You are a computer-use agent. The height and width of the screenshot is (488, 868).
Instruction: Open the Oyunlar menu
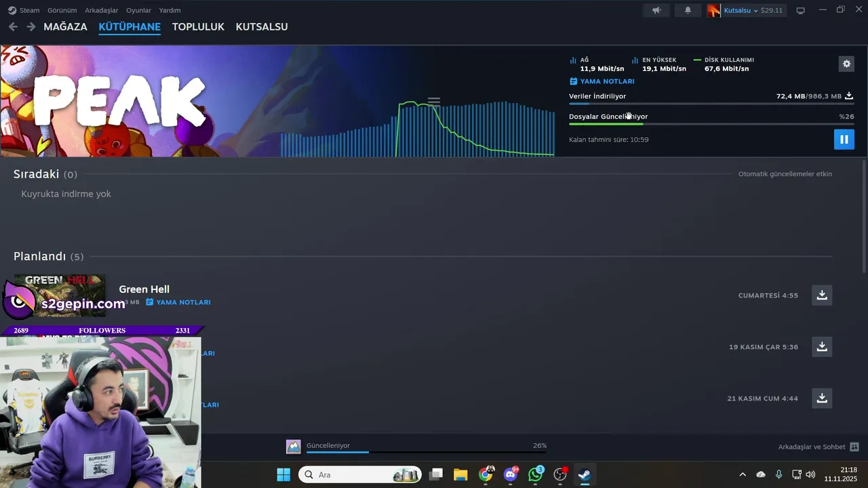point(138,10)
